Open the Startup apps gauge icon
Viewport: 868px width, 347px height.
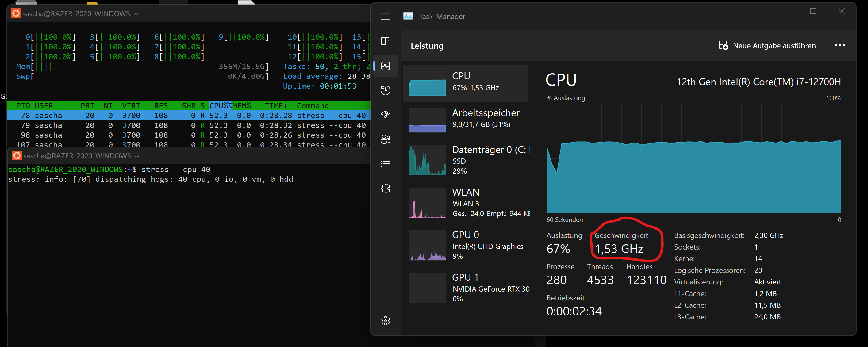tap(385, 115)
